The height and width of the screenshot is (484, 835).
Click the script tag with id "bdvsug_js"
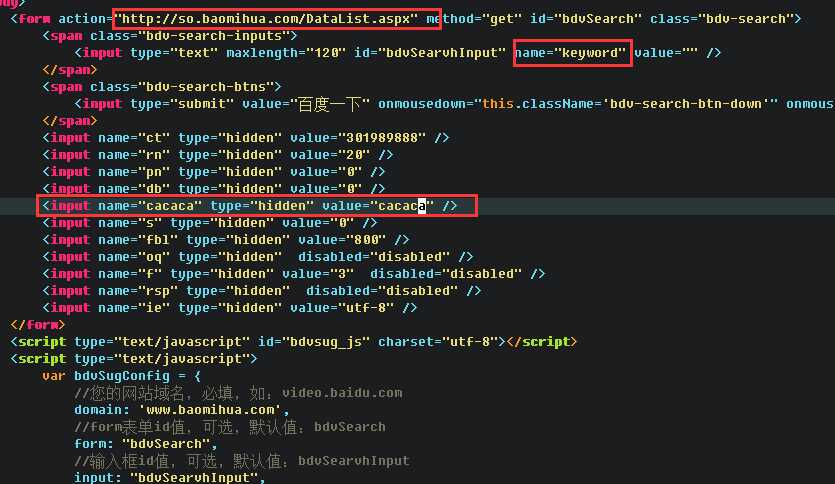[293, 342]
